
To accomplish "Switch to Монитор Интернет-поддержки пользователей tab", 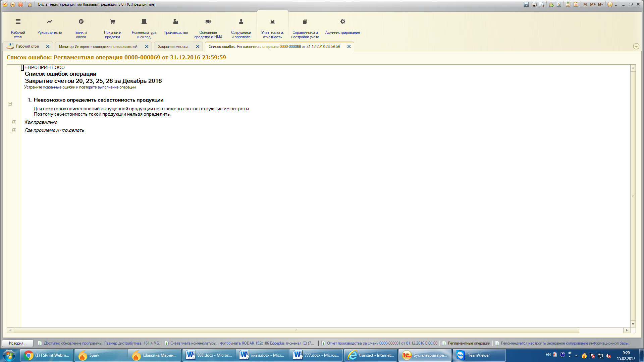I will (98, 47).
